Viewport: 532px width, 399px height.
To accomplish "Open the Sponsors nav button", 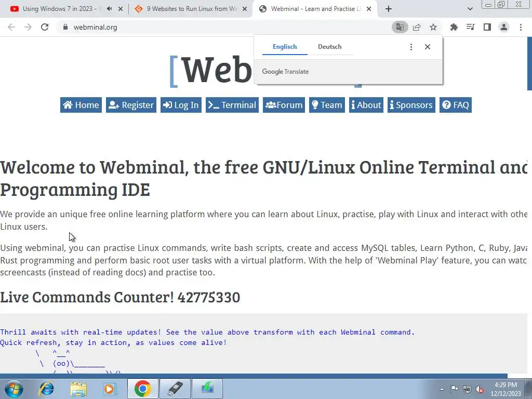I will [411, 105].
